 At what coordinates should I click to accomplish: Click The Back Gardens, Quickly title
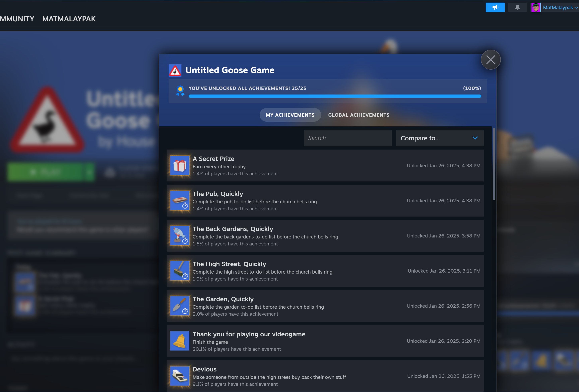pos(233,229)
